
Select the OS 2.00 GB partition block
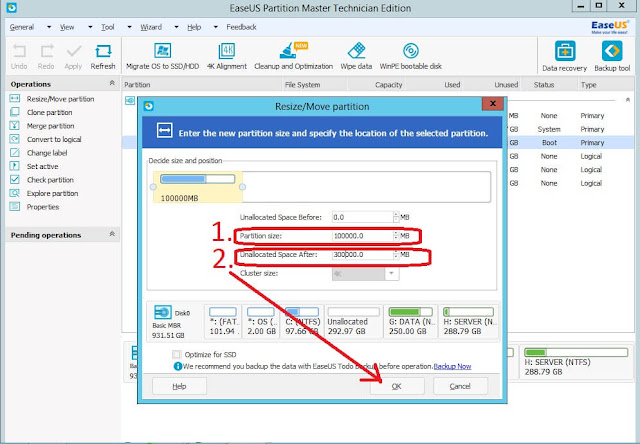pyautogui.click(x=261, y=322)
